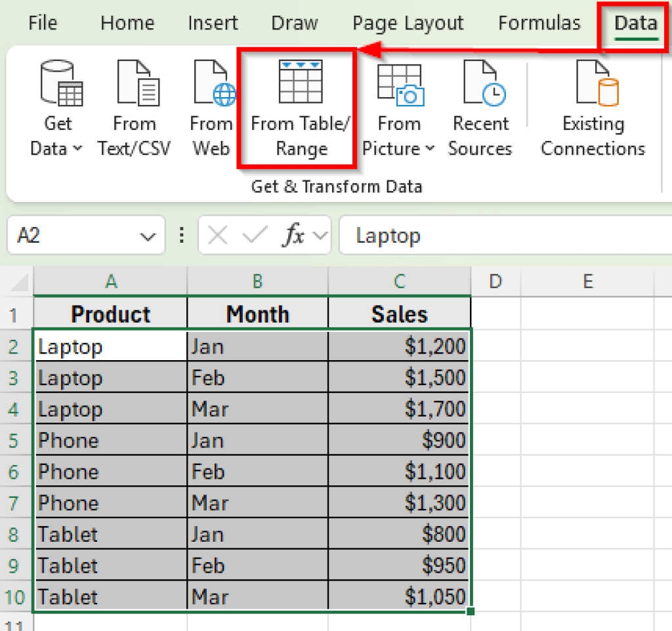Click the Insert Function fx icon
Viewport: 672px width, 631px height.
coord(293,235)
